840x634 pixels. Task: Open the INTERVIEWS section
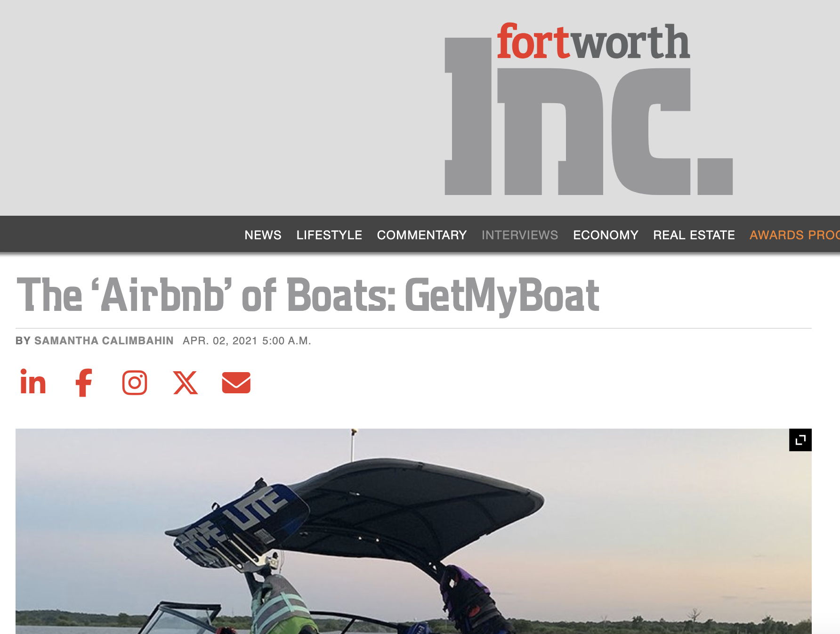tap(520, 235)
